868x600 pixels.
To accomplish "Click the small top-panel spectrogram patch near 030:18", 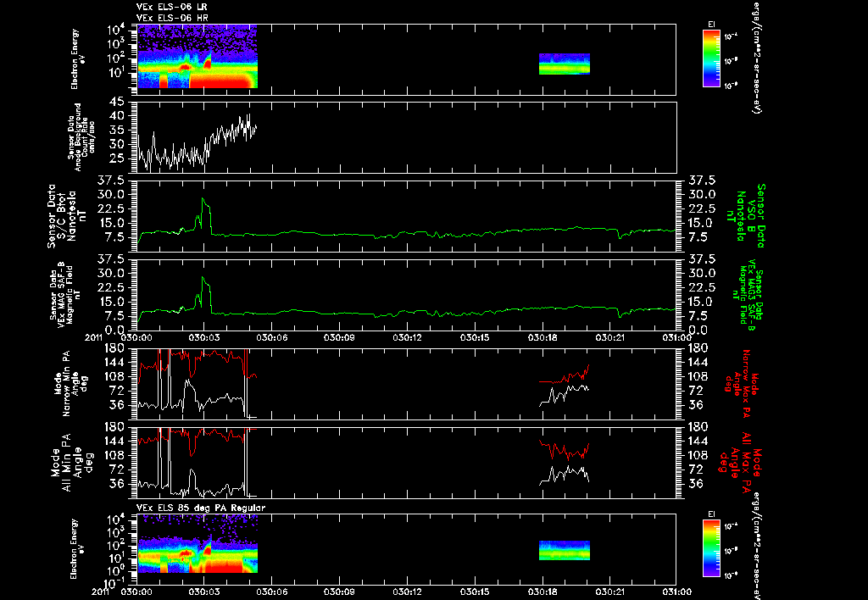I will click(x=564, y=64).
